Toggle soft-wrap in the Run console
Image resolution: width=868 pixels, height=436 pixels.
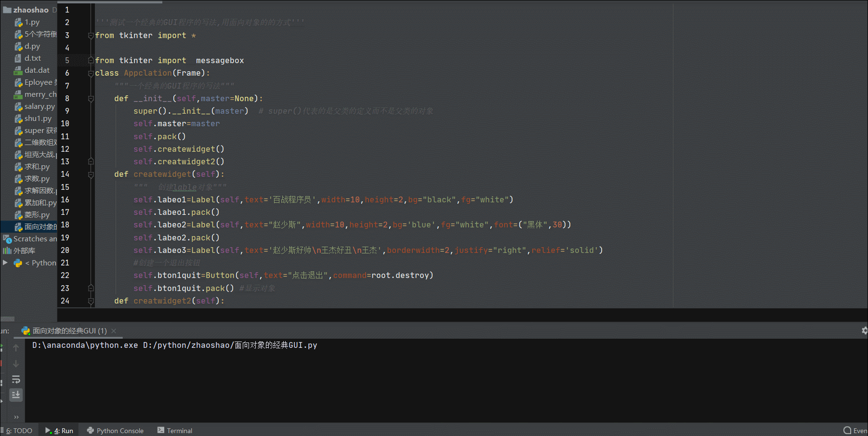[16, 380]
